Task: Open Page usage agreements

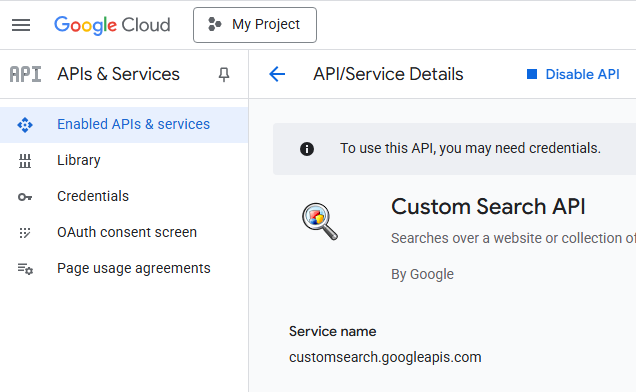Action: tap(124, 268)
